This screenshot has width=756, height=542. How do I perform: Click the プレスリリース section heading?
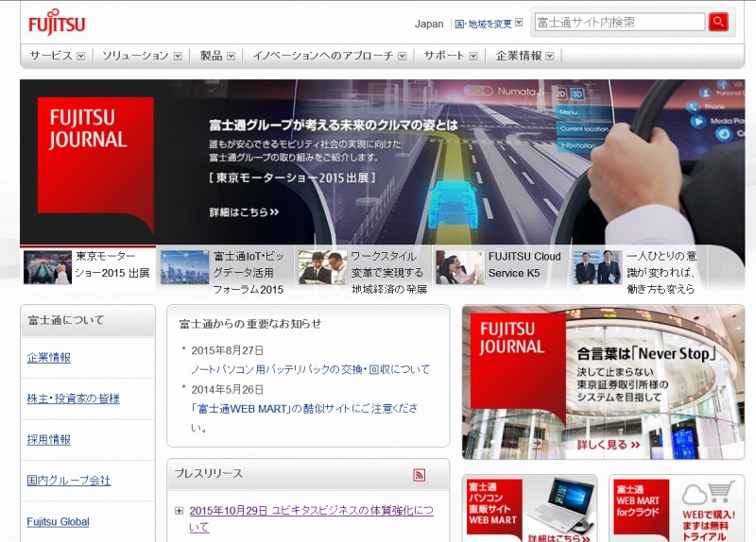[208, 474]
